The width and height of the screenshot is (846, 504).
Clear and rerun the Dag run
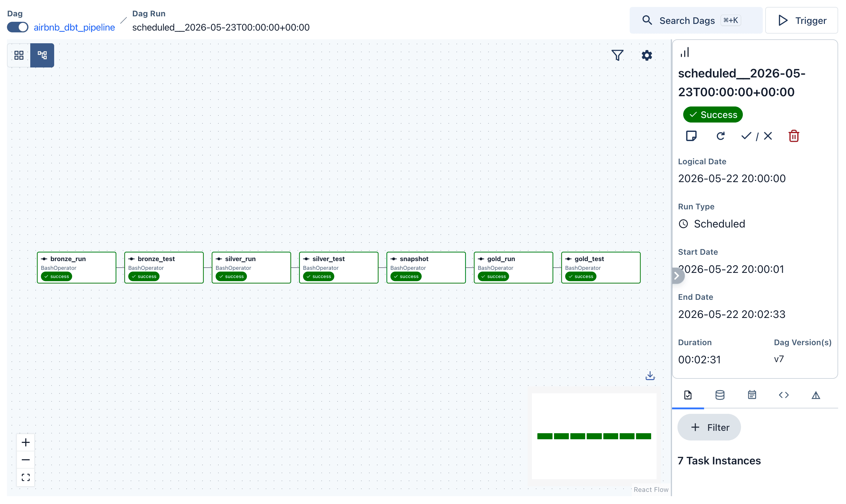tap(721, 136)
